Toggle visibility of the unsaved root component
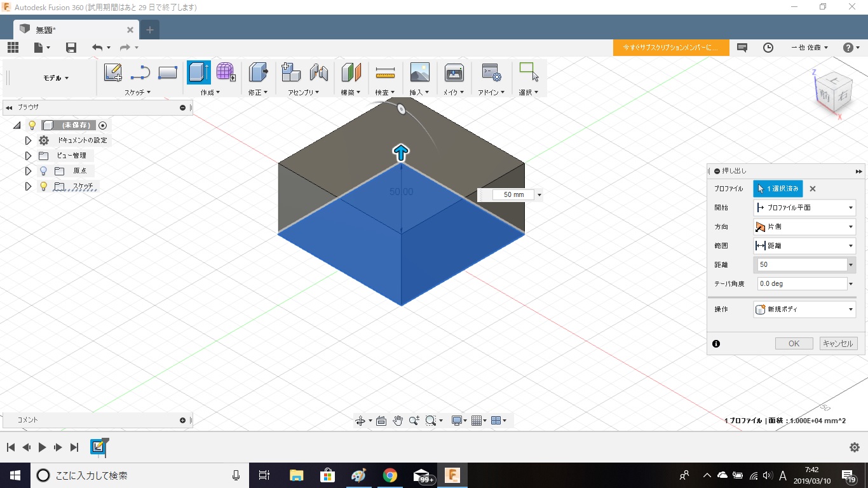Screen dimensions: 868x488 point(32,125)
